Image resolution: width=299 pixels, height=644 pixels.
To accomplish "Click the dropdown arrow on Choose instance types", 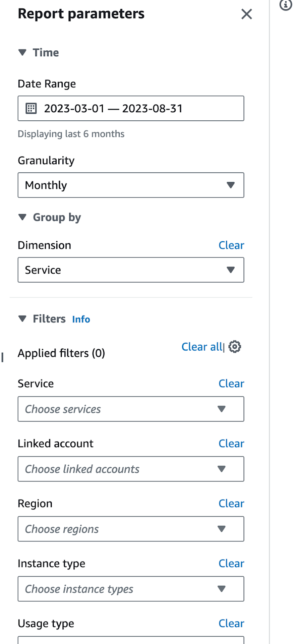I will coord(221,589).
